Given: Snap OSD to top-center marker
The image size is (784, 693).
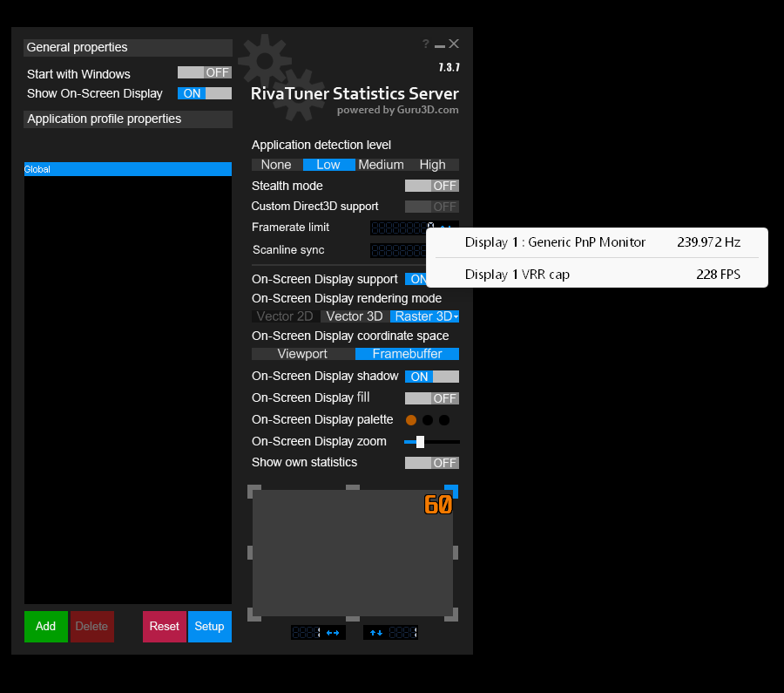Looking at the screenshot, I should click(353, 487).
